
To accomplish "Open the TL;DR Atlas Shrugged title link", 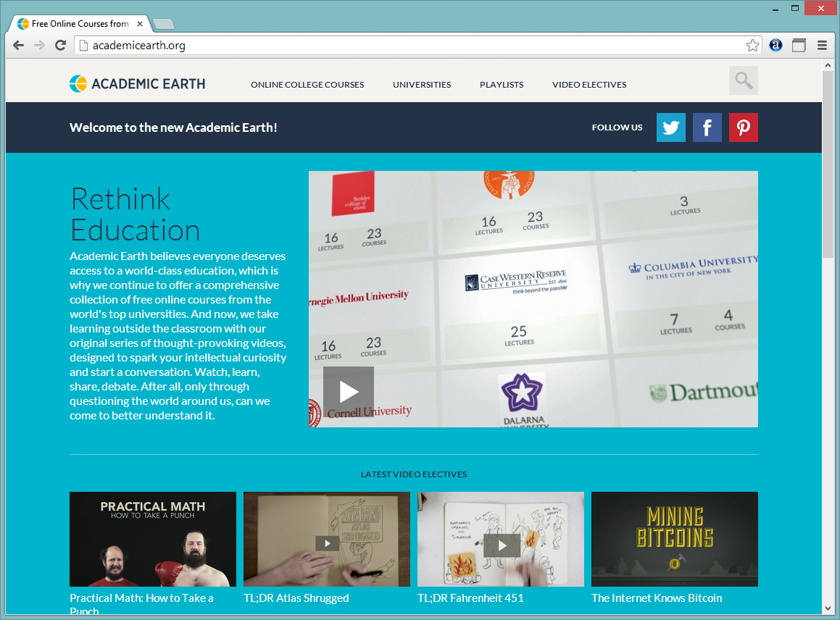I will 296,598.
